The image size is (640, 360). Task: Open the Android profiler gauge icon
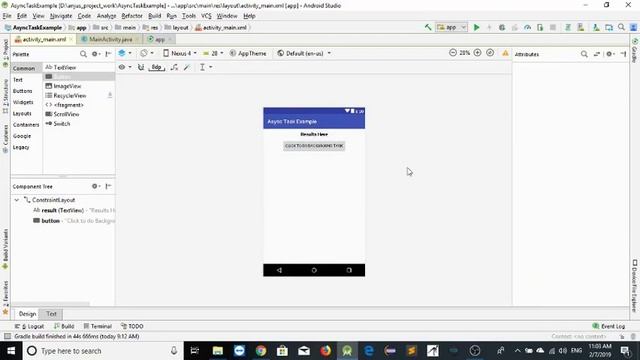point(527,27)
